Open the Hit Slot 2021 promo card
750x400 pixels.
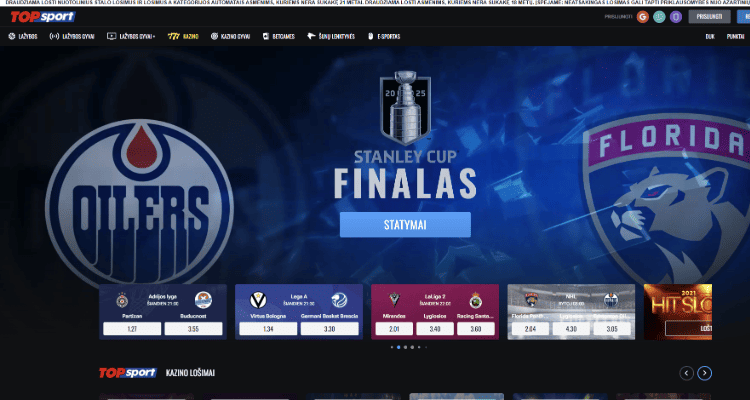tap(678, 312)
